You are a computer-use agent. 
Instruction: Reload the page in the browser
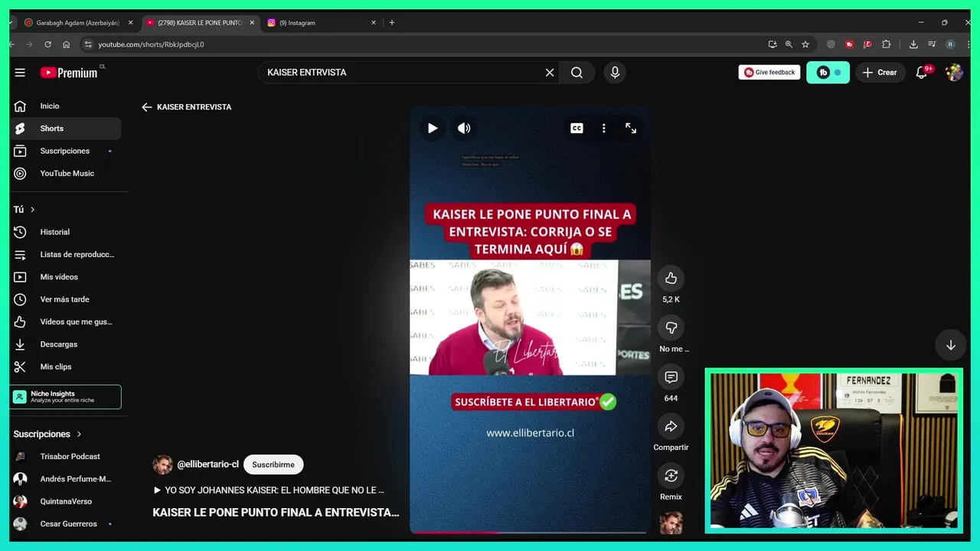click(47, 44)
